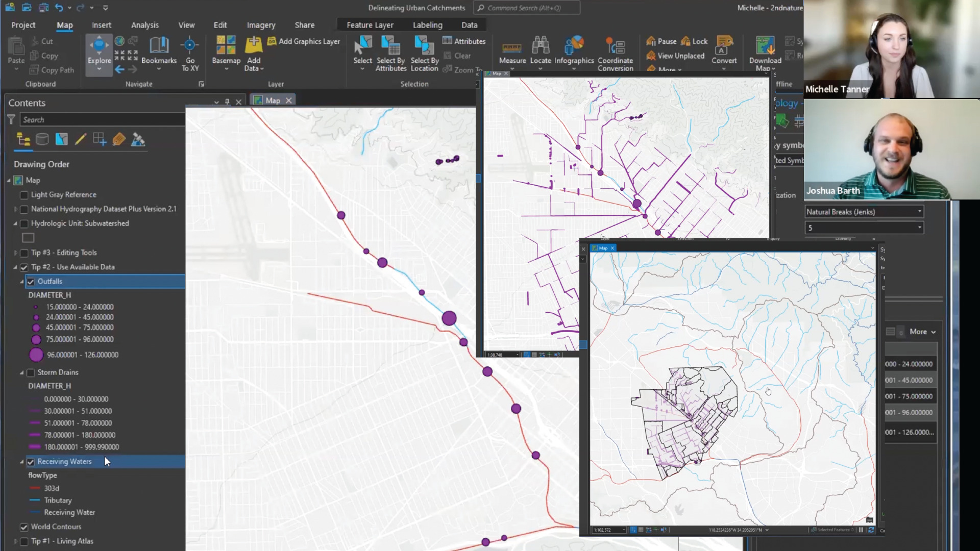Viewport: 980px width, 551px height.
Task: Click the Go To XY tool
Action: click(x=190, y=54)
